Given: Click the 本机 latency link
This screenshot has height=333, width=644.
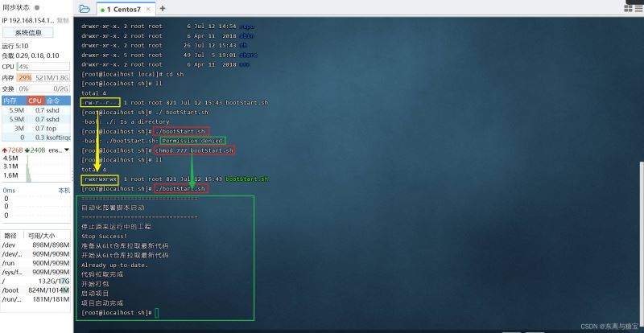Looking at the screenshot, I should coord(64,190).
